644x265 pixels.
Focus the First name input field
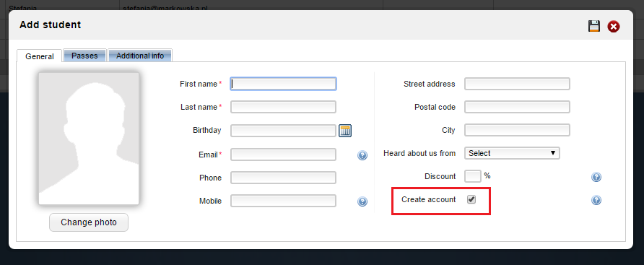click(x=284, y=84)
